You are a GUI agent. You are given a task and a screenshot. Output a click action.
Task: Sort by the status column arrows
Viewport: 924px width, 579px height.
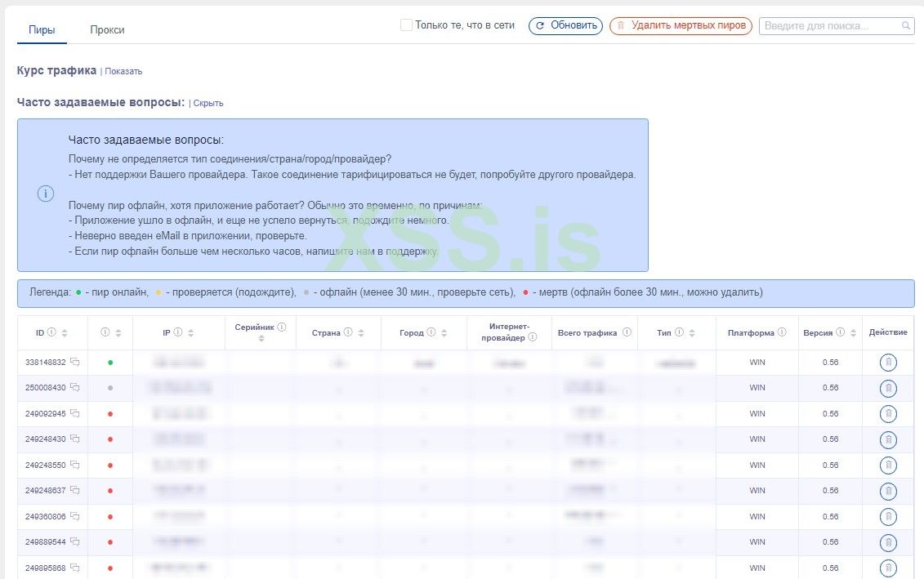[x=118, y=333]
